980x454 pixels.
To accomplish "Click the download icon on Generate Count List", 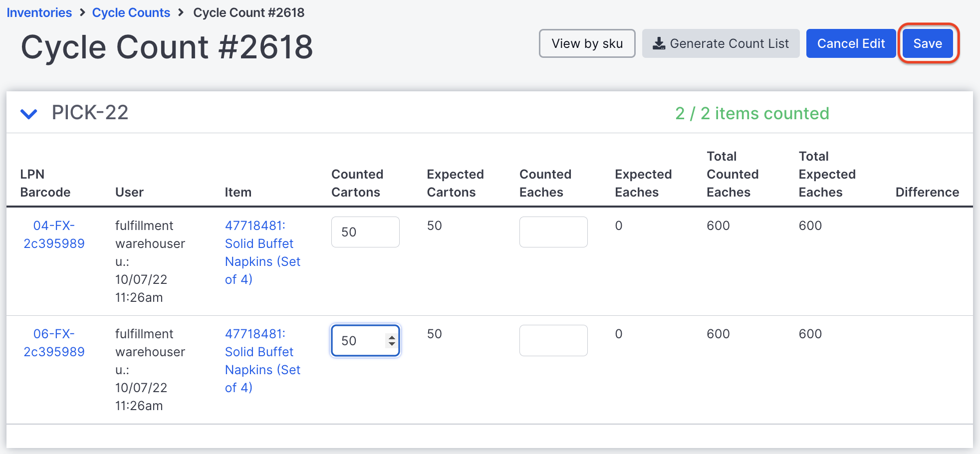I will click(x=660, y=43).
